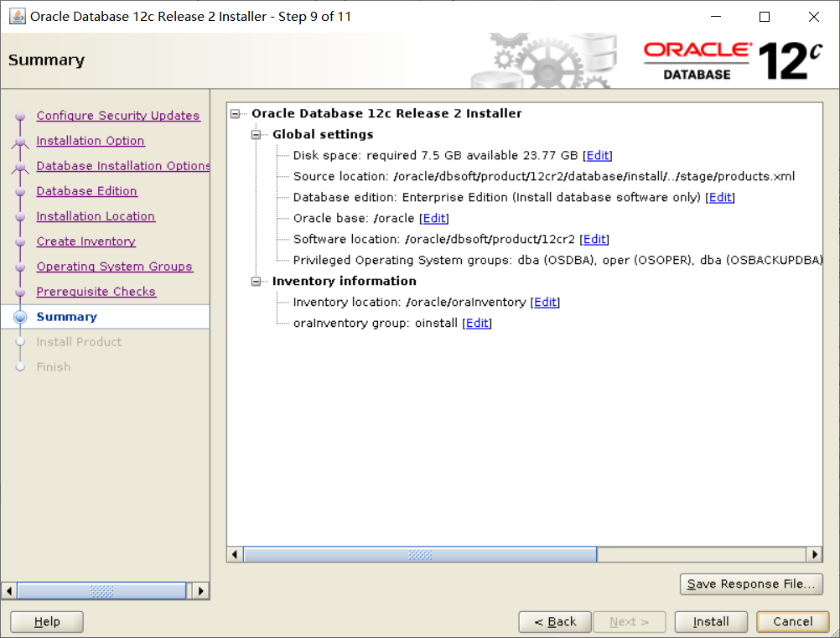Edit the inventory location
Image resolution: width=840 pixels, height=638 pixels.
[545, 302]
